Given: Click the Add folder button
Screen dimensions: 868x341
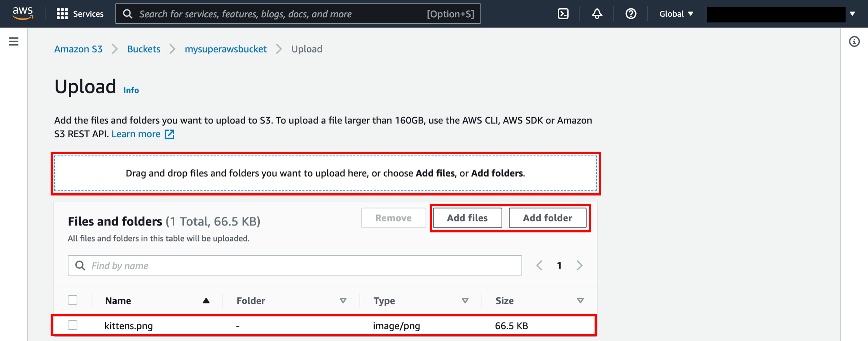Looking at the screenshot, I should tap(548, 218).
